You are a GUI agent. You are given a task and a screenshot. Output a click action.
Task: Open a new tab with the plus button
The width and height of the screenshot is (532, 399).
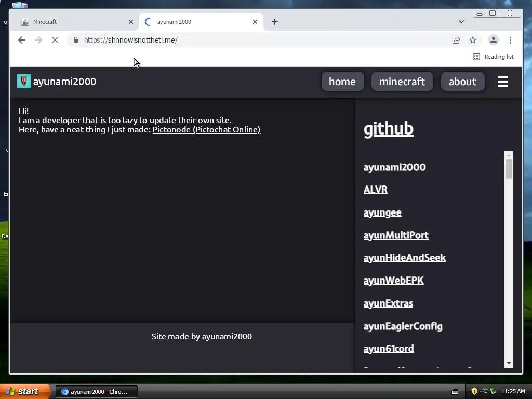click(275, 22)
